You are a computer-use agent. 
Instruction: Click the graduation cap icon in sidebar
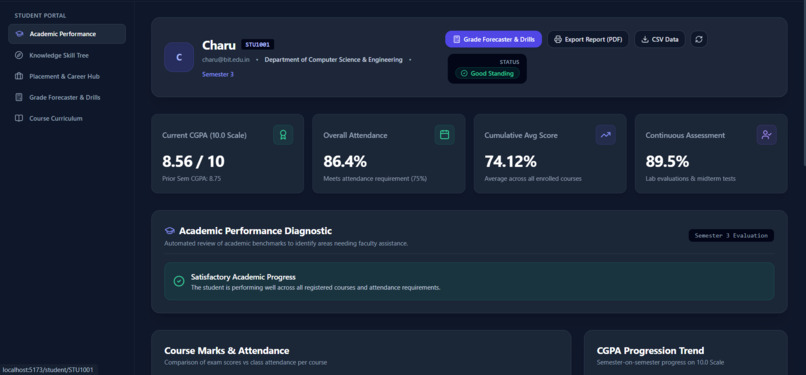click(x=19, y=34)
